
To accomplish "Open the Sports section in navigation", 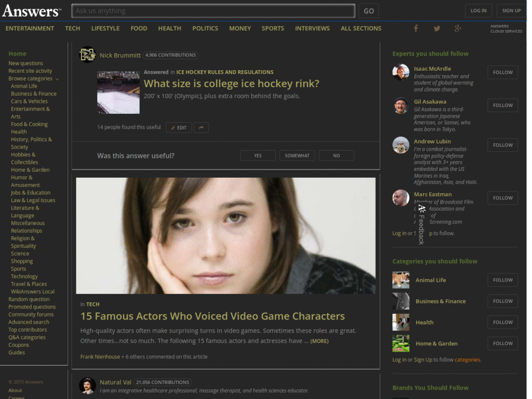I will (x=273, y=29).
